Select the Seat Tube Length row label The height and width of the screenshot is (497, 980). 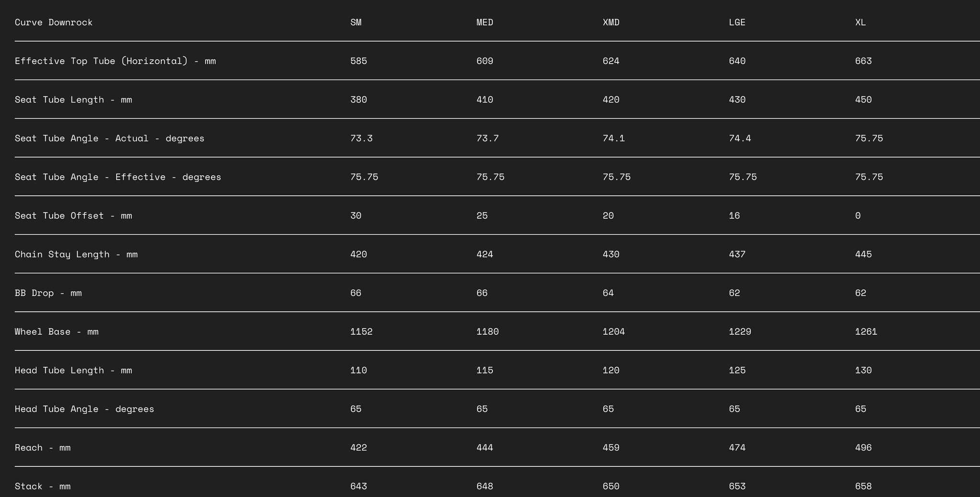[73, 100]
